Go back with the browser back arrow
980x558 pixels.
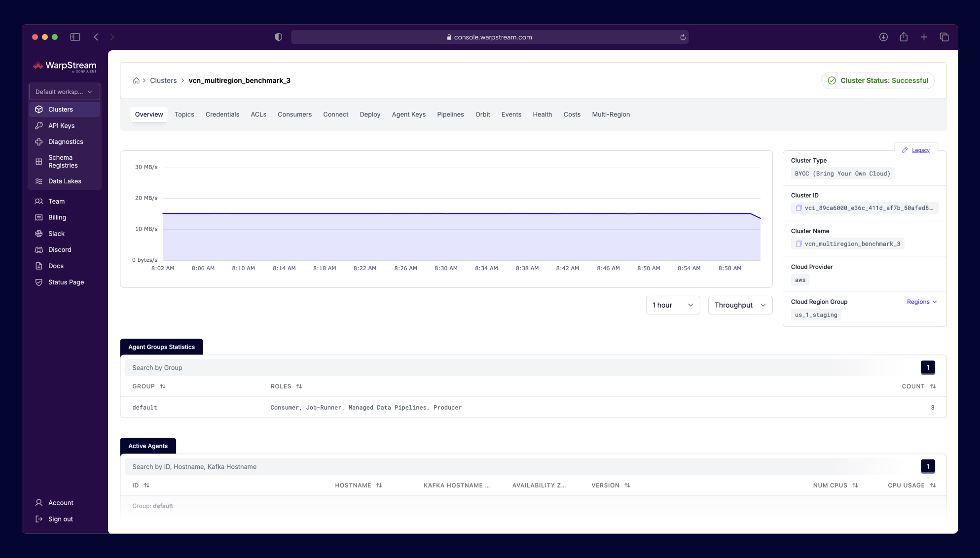click(96, 37)
